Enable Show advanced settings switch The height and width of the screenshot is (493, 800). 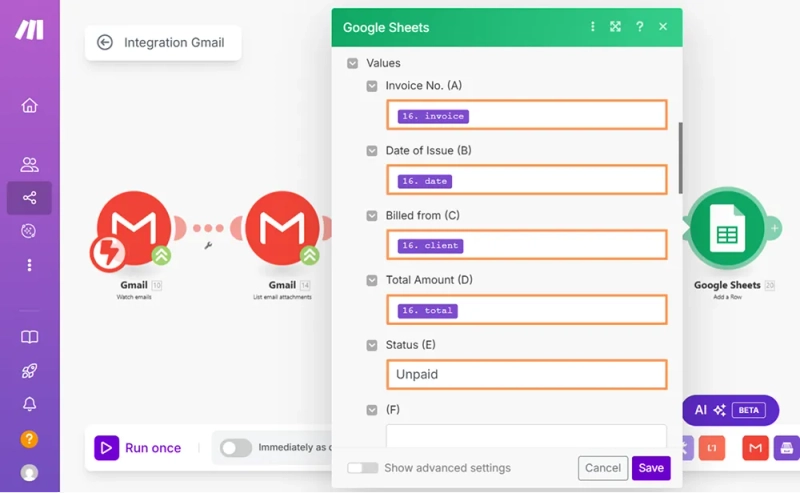(363, 467)
